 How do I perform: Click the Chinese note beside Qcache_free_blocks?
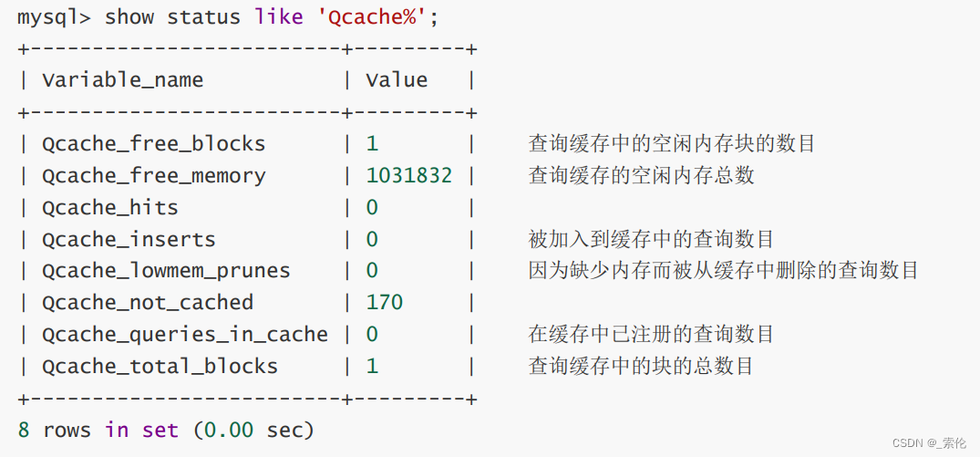[671, 144]
